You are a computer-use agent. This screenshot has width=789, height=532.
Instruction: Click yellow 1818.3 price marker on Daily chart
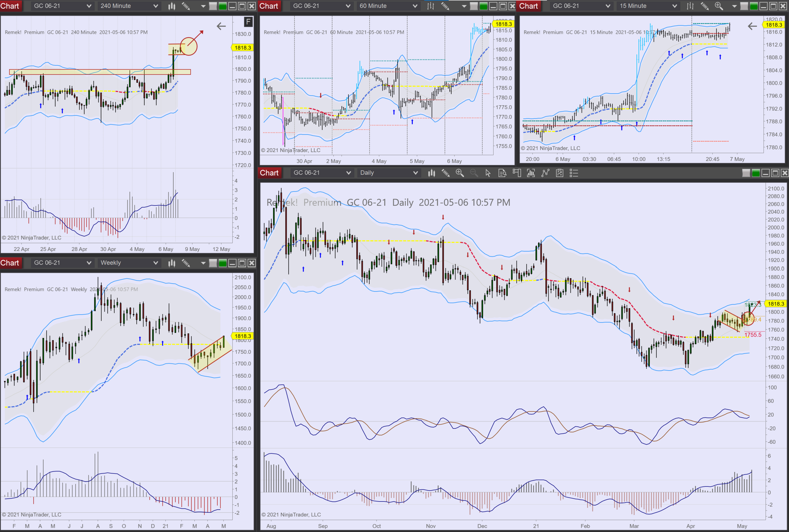point(776,304)
